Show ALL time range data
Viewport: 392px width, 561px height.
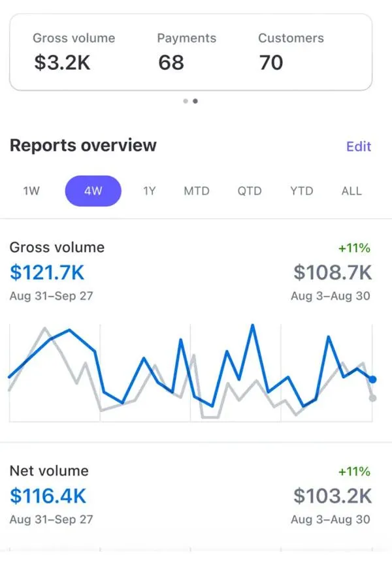(x=351, y=191)
